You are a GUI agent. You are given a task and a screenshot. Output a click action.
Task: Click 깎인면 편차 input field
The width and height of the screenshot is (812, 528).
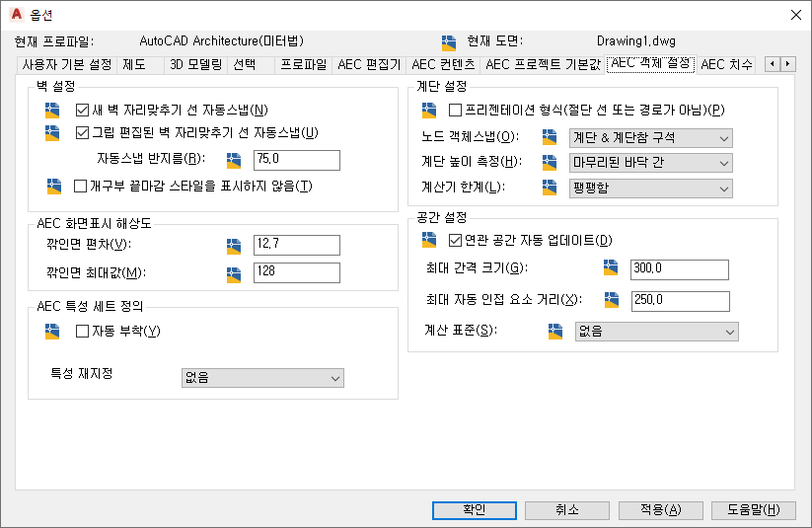click(297, 245)
